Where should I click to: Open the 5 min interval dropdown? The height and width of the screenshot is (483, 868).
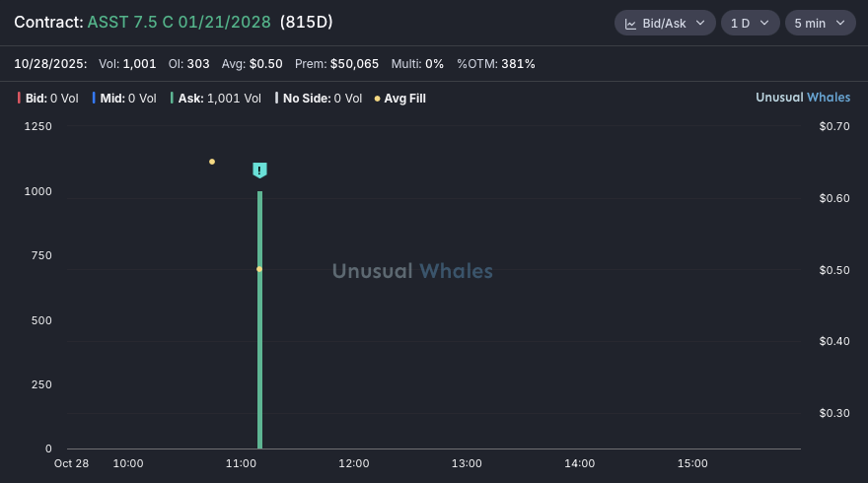coord(821,24)
